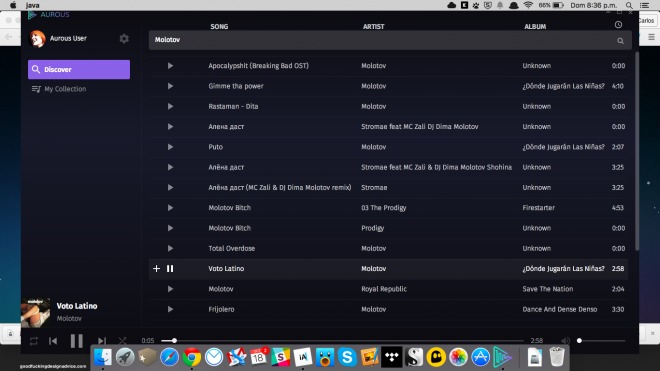The image size is (660, 371).
Task: Open App Store from the dock
Action: pos(480,358)
